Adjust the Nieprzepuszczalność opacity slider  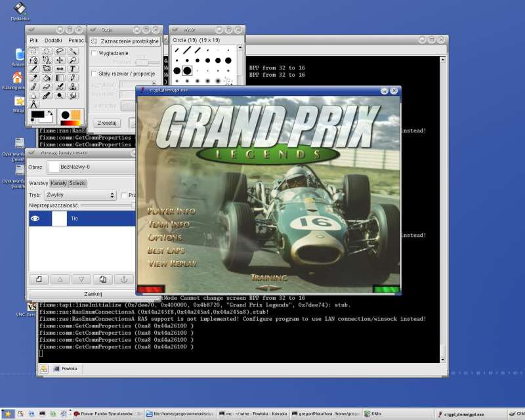point(107,205)
